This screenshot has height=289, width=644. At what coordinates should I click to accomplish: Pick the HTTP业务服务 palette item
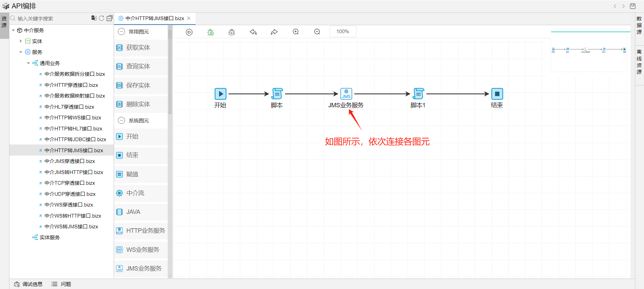tap(141, 231)
